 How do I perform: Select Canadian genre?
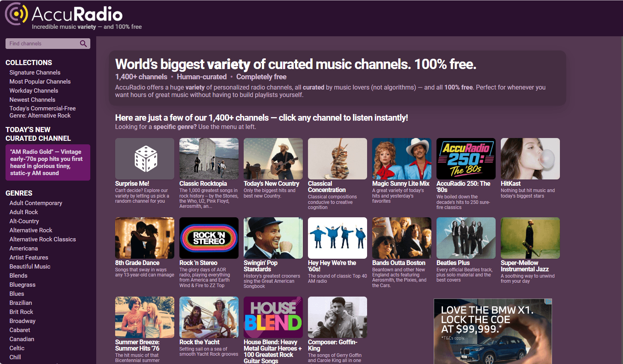tap(22, 339)
